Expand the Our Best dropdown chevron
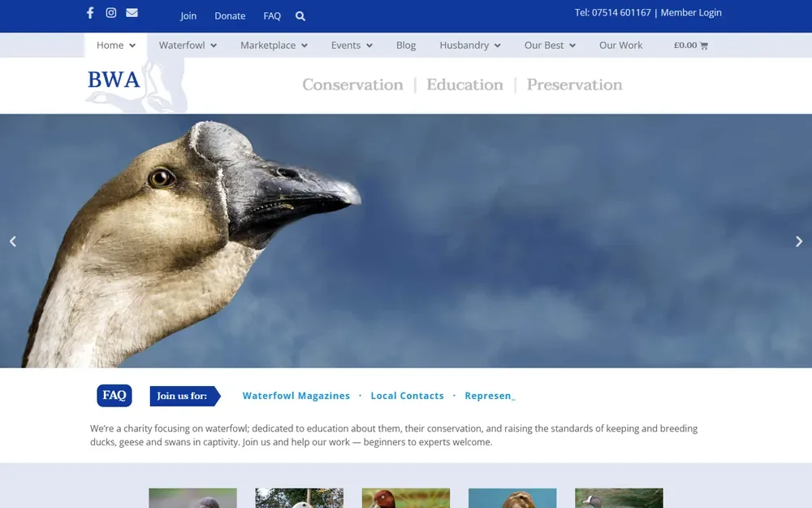 pyautogui.click(x=572, y=46)
